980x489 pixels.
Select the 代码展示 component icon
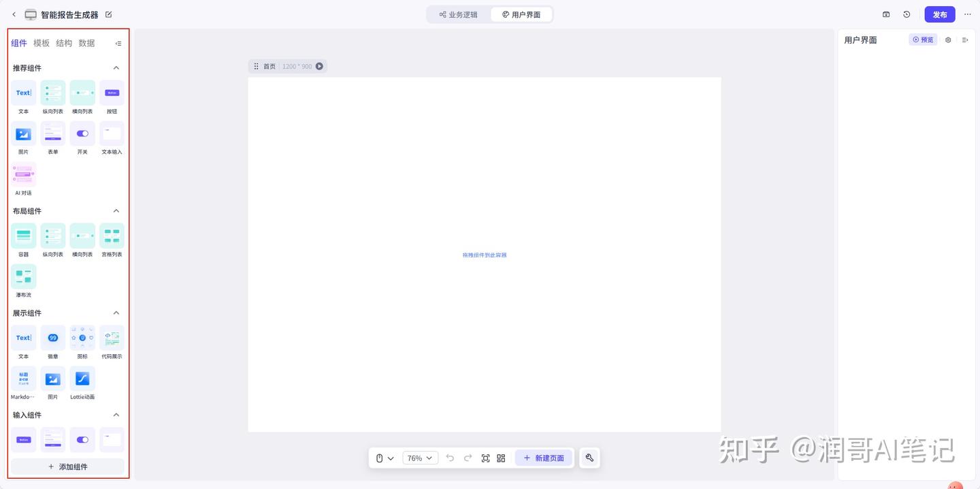[112, 338]
